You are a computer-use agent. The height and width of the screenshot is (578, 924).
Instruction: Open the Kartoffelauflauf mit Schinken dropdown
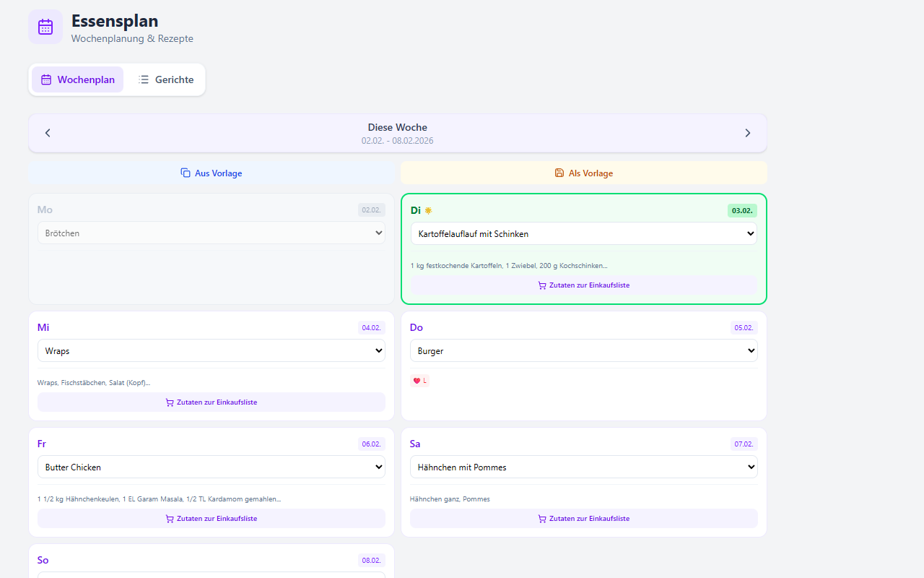tap(583, 233)
